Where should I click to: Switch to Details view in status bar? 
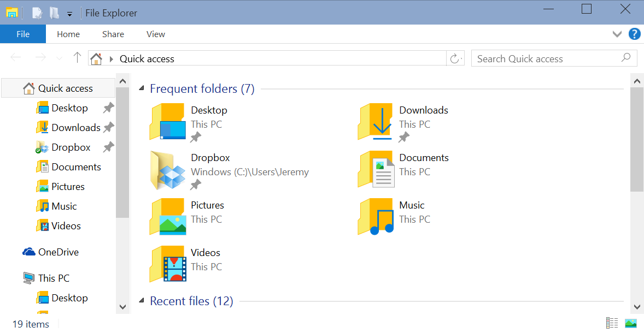coord(612,323)
